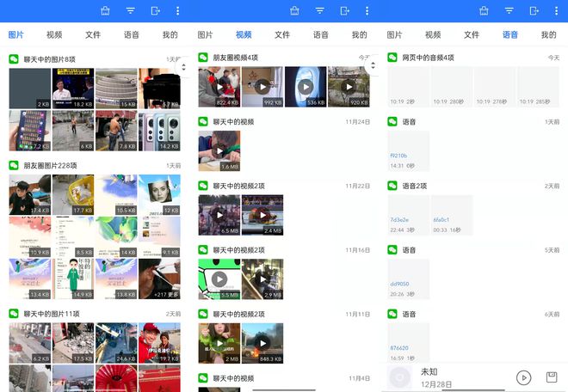
Task: Select the highlighted 语音 tab in right panel
Action: (510, 34)
